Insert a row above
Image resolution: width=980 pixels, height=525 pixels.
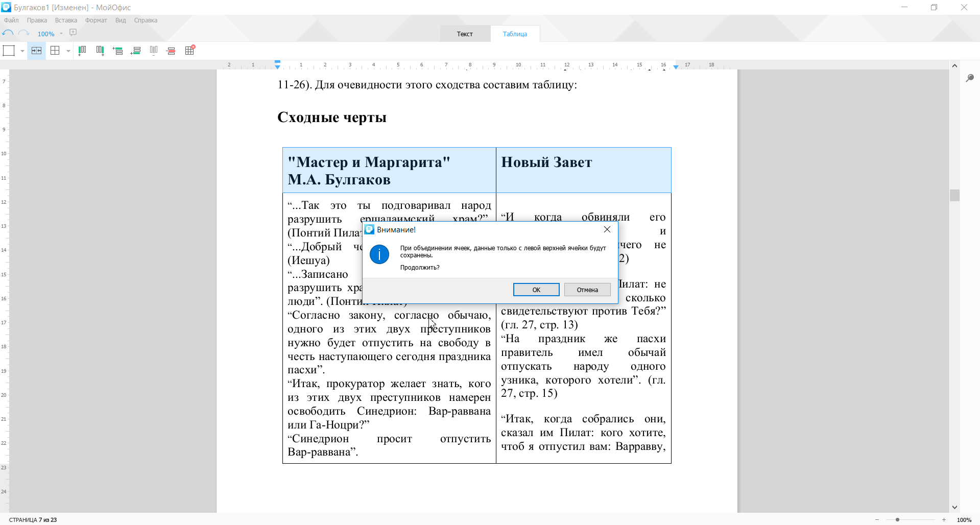click(x=118, y=51)
